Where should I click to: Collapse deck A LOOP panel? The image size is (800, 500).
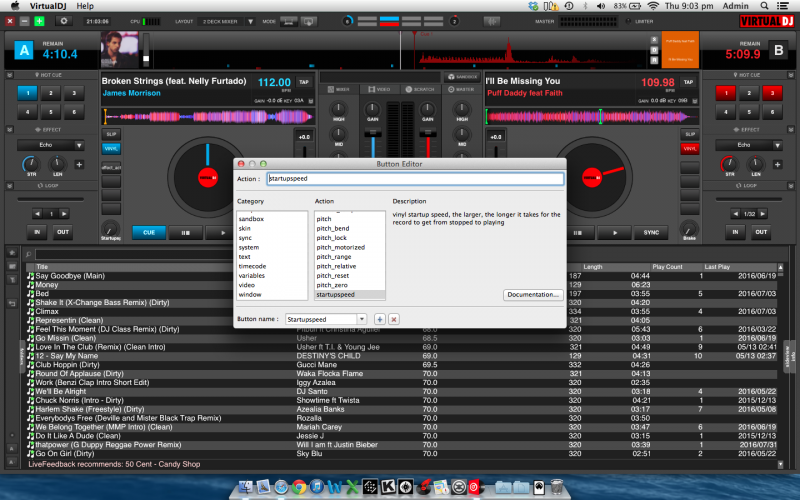click(9, 186)
